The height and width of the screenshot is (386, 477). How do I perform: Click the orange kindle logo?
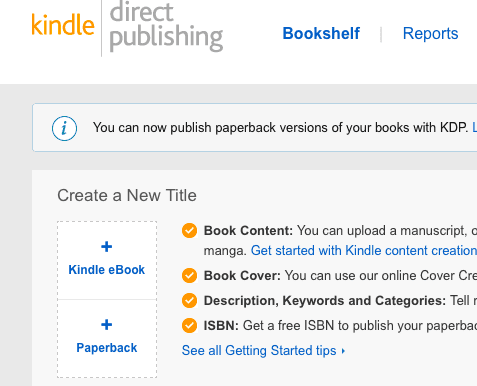(63, 24)
